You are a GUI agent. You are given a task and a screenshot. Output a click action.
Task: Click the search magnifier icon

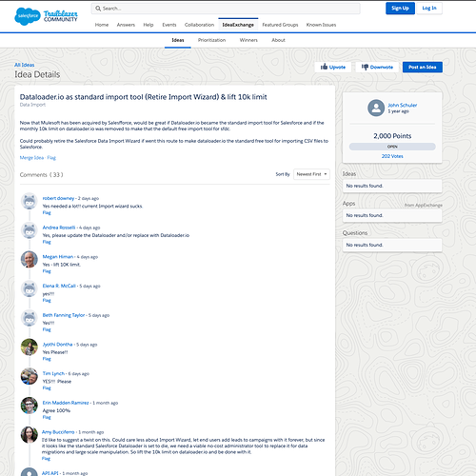click(98, 9)
